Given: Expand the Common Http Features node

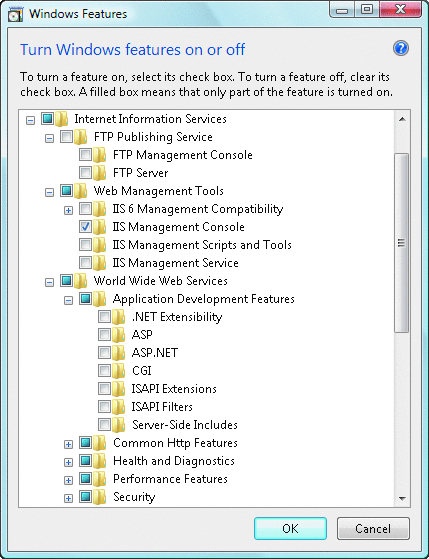Looking at the screenshot, I should (x=68, y=445).
